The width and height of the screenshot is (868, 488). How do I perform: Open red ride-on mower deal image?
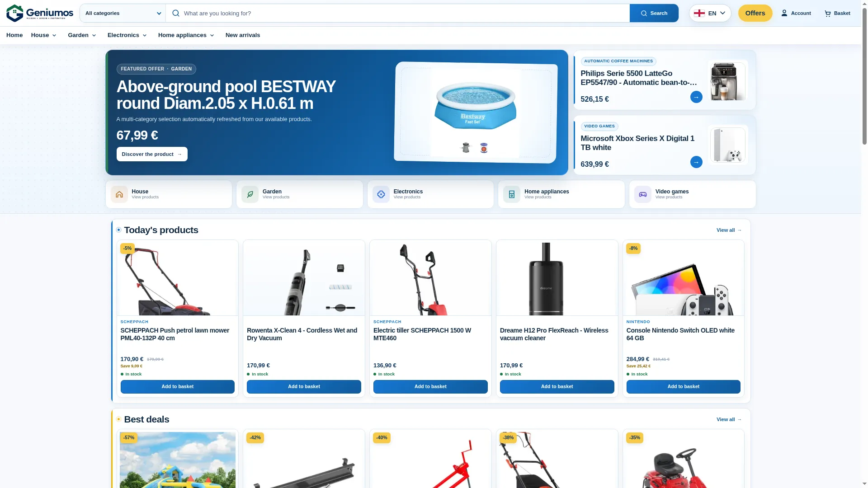pos(684,460)
